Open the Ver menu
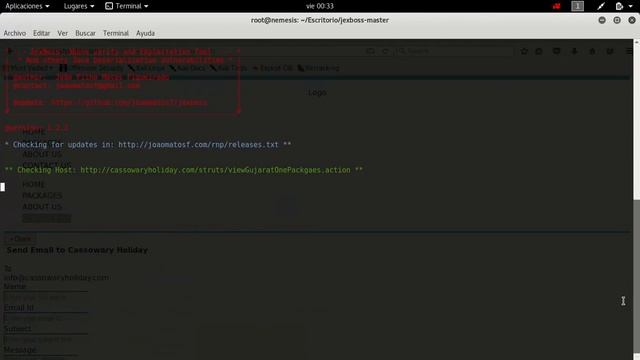 [x=62, y=33]
